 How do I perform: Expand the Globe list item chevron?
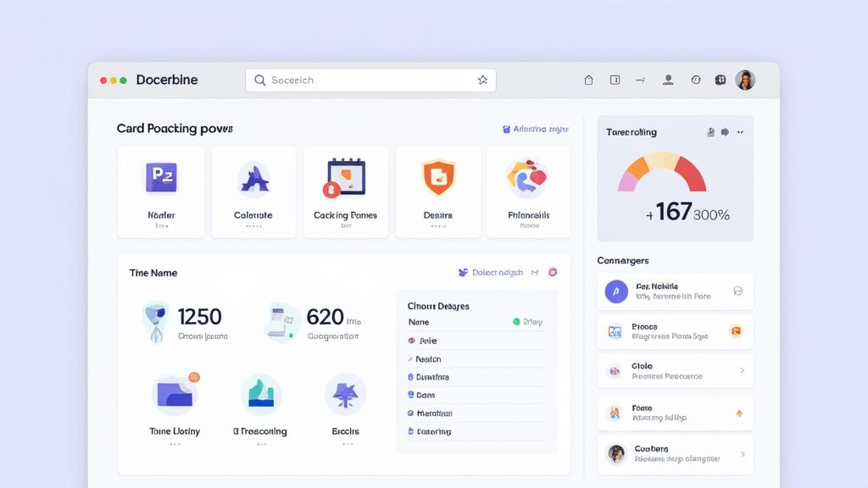[742, 370]
